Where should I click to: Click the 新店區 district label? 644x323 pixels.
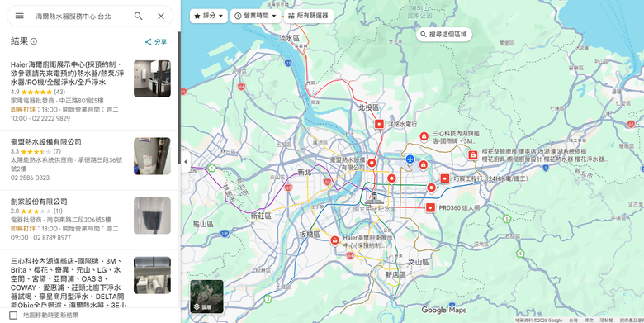point(395,274)
